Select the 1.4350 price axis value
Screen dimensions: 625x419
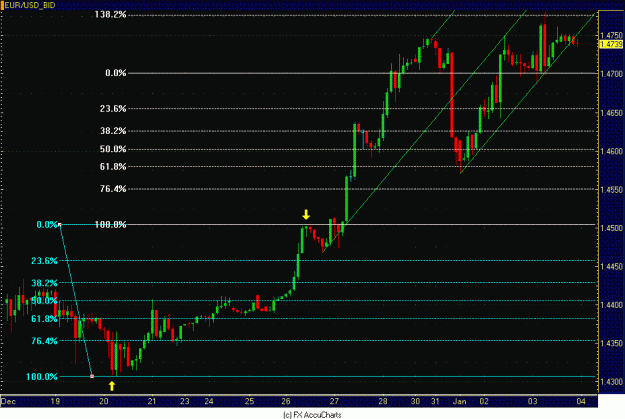(611, 343)
